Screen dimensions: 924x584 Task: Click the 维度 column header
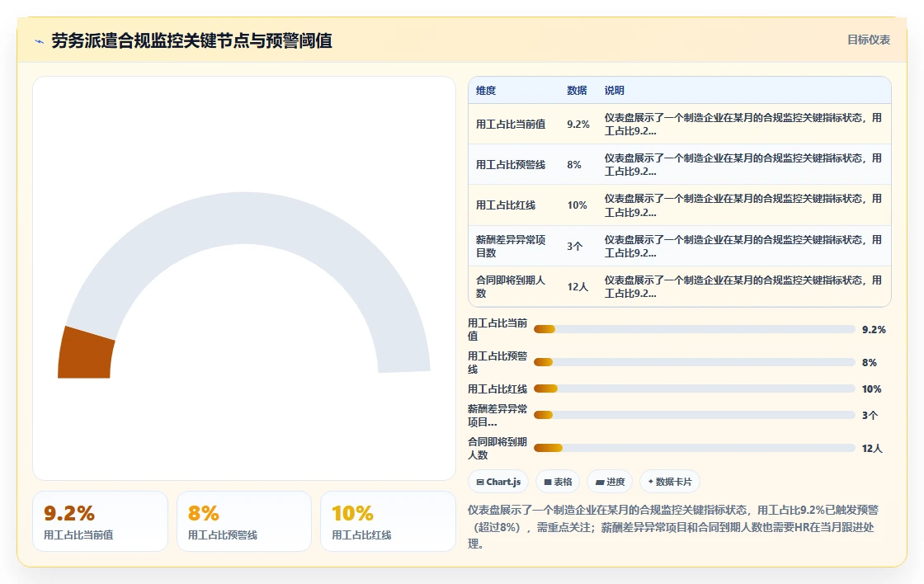[486, 90]
